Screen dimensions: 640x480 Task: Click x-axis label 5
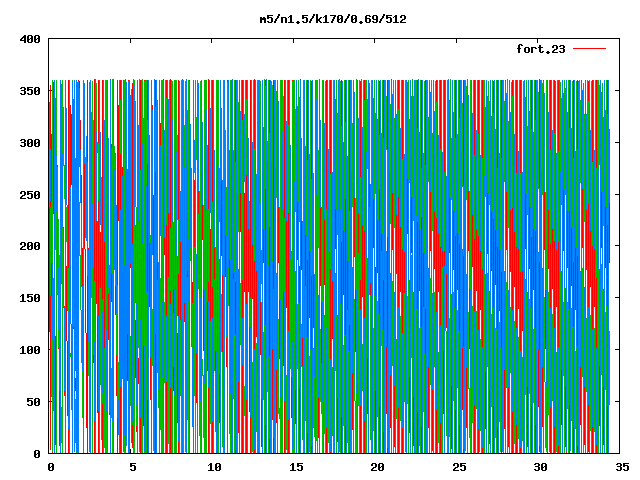pyautogui.click(x=133, y=467)
